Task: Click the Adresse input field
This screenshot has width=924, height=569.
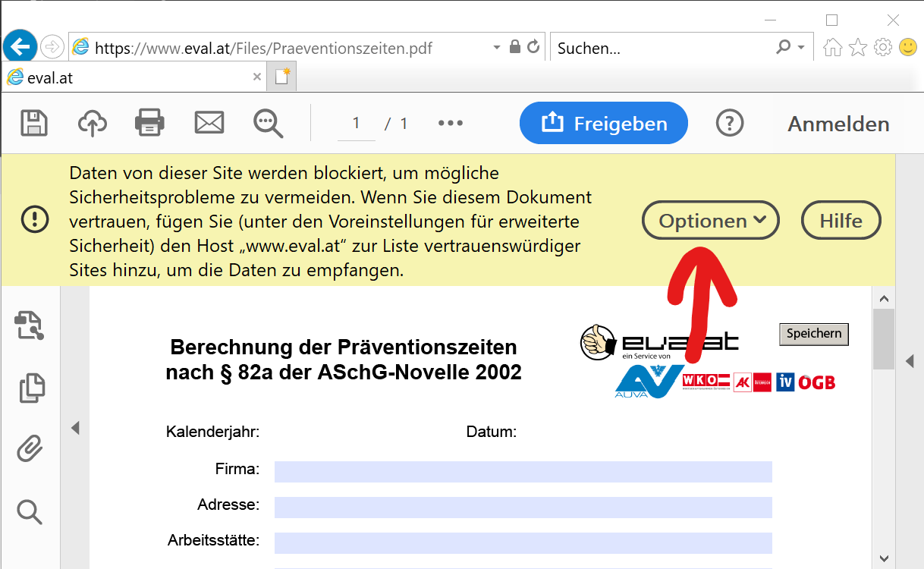Action: pyautogui.click(x=523, y=507)
